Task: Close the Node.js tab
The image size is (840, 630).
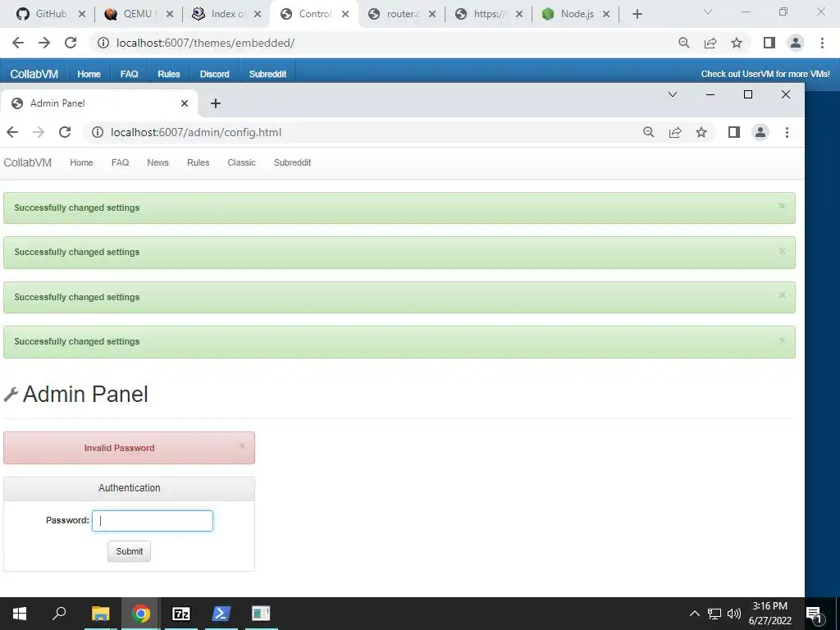Action: tap(606, 15)
